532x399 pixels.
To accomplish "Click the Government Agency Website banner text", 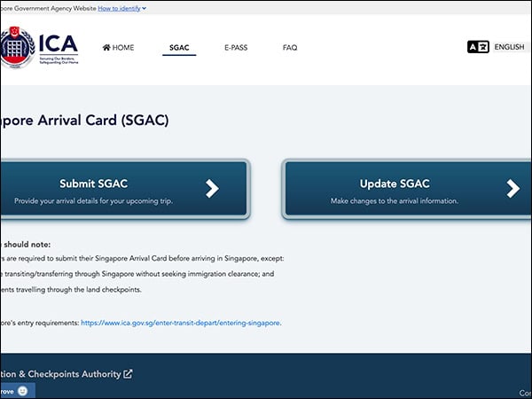I will coord(48,9).
